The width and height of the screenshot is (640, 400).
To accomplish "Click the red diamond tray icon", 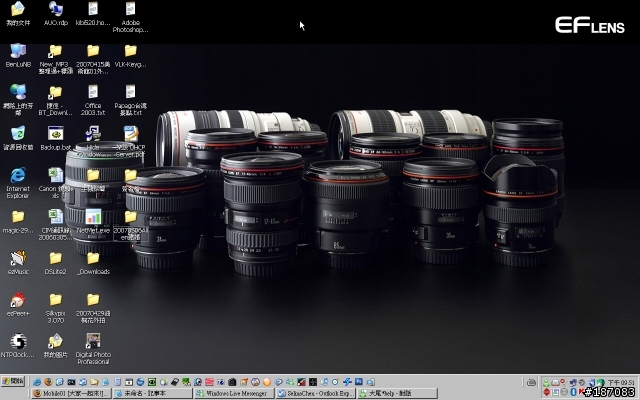I will pos(547,392).
